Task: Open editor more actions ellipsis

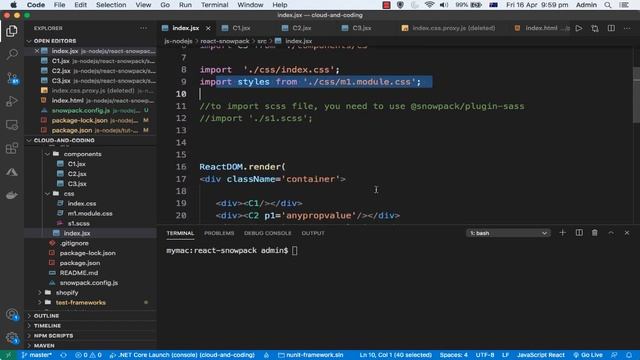Action: [x=627, y=28]
